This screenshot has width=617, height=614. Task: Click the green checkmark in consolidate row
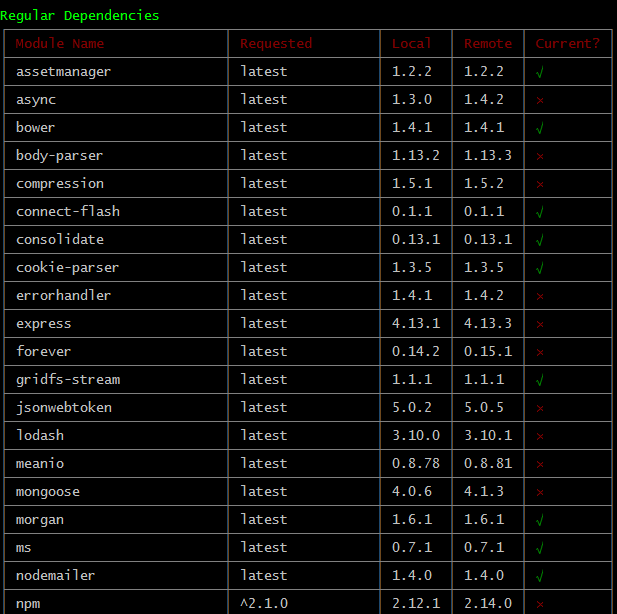(540, 240)
